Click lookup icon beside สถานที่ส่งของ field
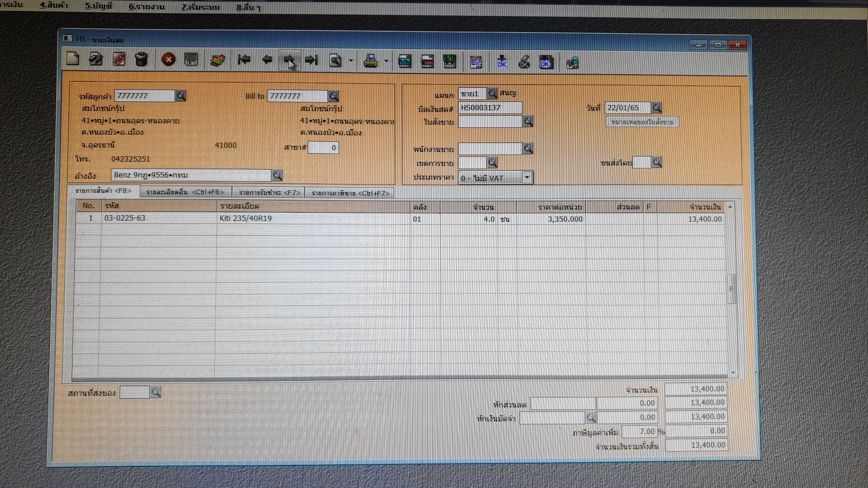This screenshot has width=868, height=488. [156, 392]
